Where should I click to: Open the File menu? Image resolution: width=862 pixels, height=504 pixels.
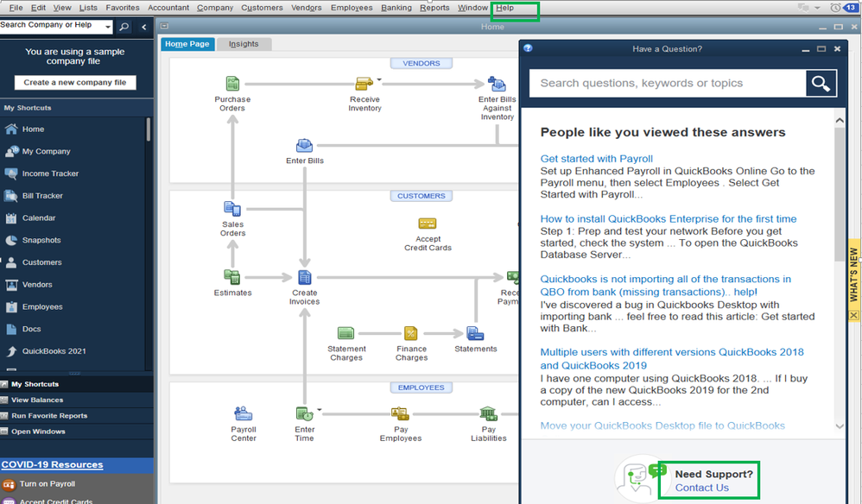tap(16, 8)
